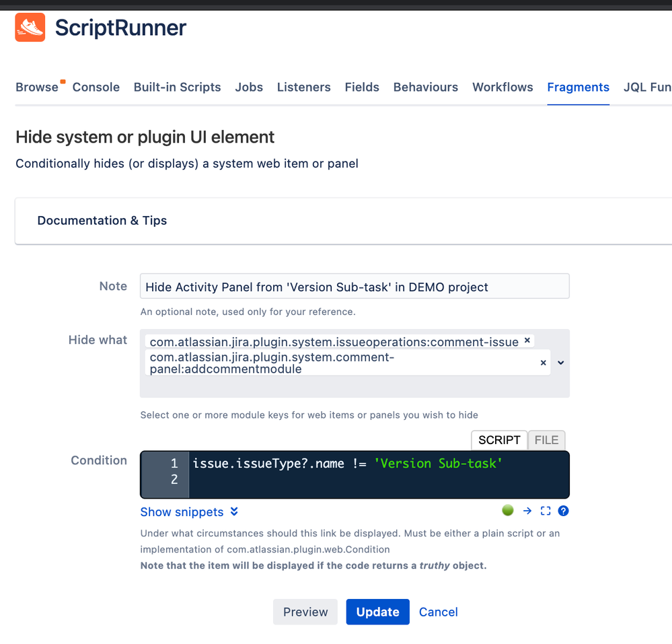Open the Fields tab

coord(362,87)
